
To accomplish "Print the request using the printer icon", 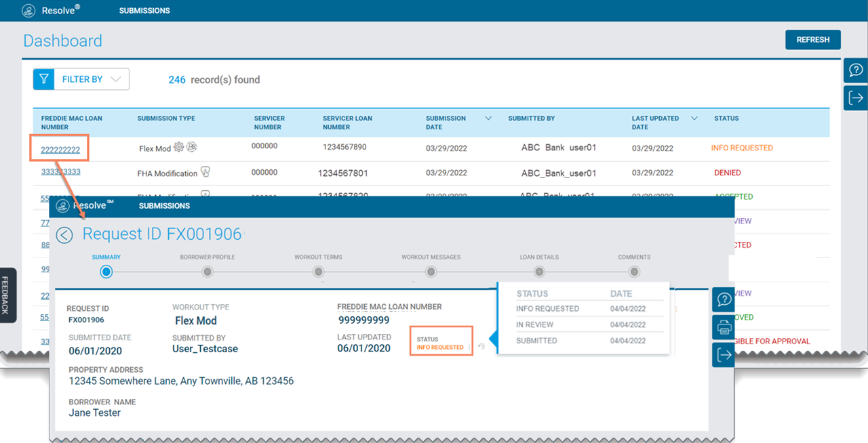I will pyautogui.click(x=724, y=328).
